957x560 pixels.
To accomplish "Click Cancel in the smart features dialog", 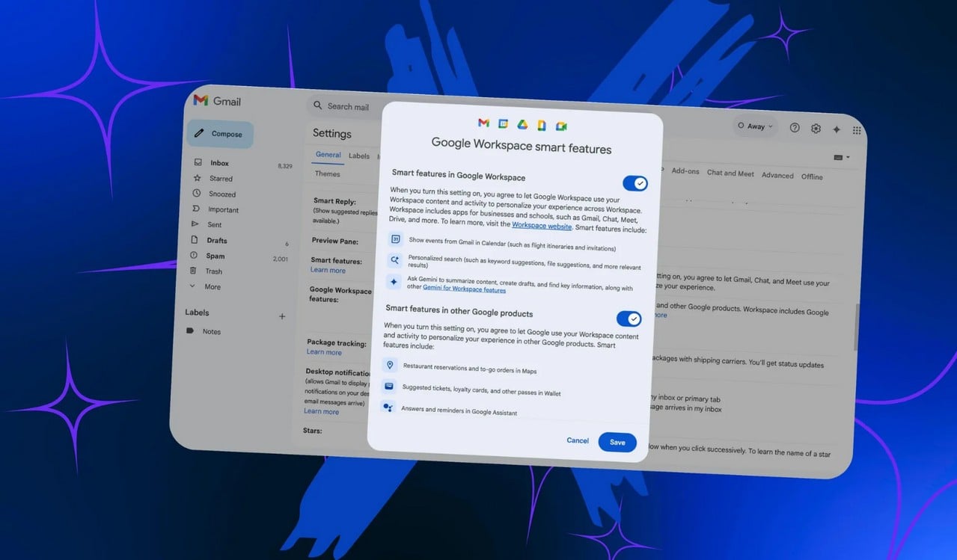I will (x=578, y=440).
